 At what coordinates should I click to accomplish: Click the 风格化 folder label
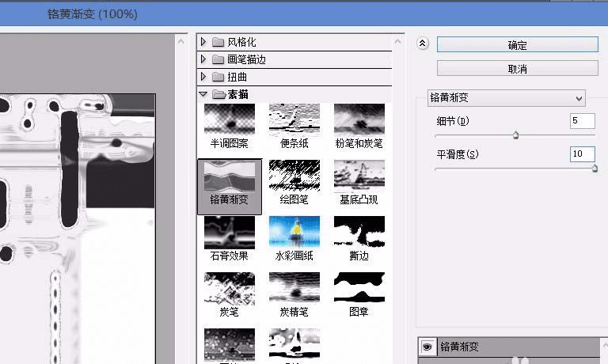241,42
